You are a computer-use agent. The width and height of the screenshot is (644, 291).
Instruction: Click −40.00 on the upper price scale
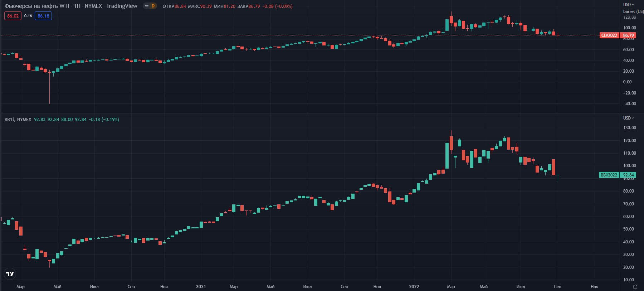point(629,104)
